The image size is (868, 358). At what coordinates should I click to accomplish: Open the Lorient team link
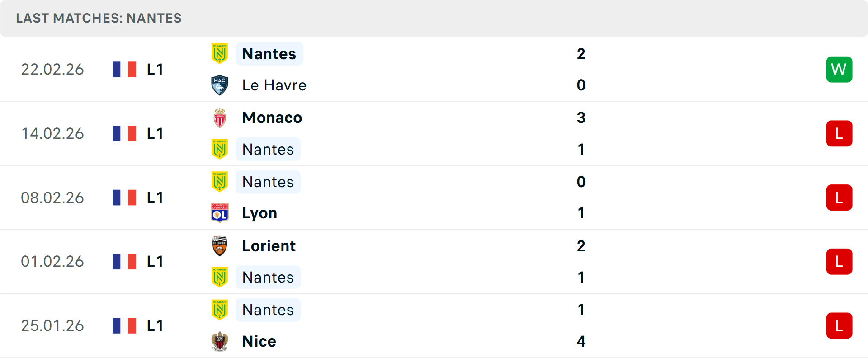tap(269, 246)
